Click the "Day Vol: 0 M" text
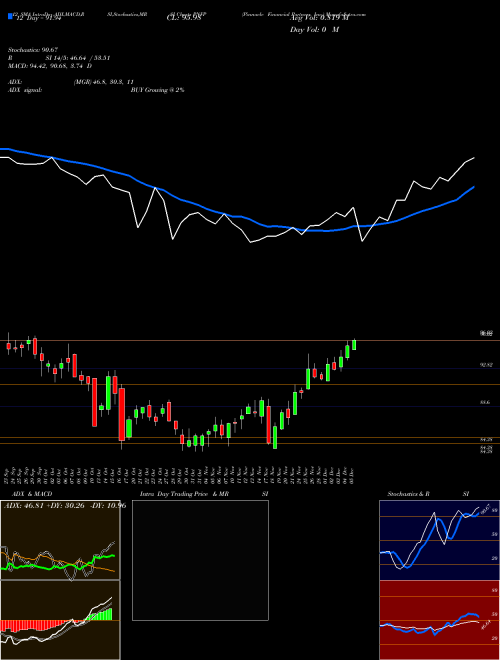 coord(314,30)
